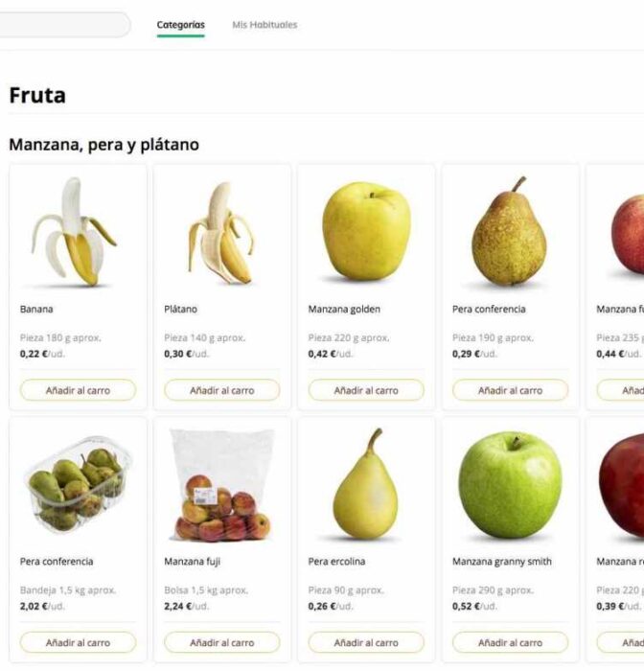The image size is (644, 671).
Task: Add Plátano to the cart
Action: pyautogui.click(x=222, y=390)
